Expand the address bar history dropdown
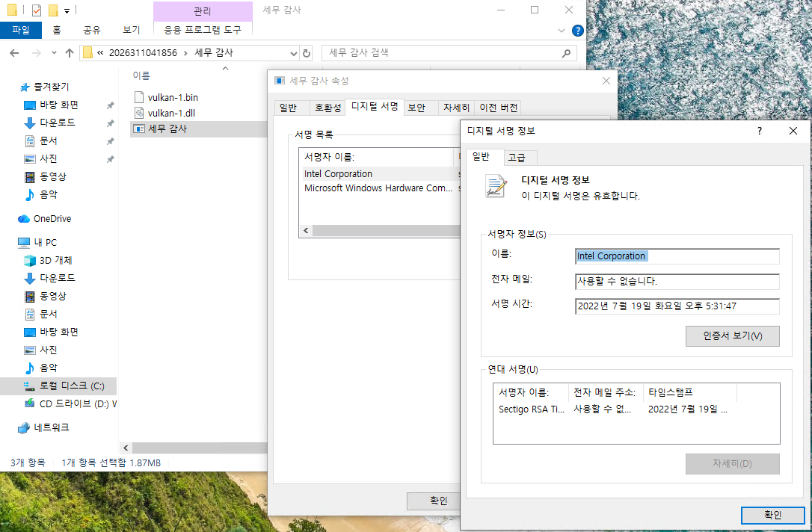The image size is (812, 532). click(294, 53)
